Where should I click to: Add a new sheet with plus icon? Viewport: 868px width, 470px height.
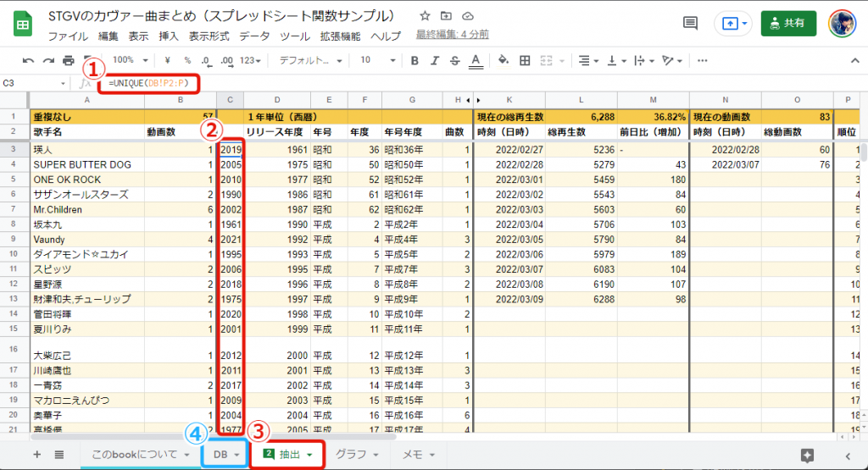36,455
